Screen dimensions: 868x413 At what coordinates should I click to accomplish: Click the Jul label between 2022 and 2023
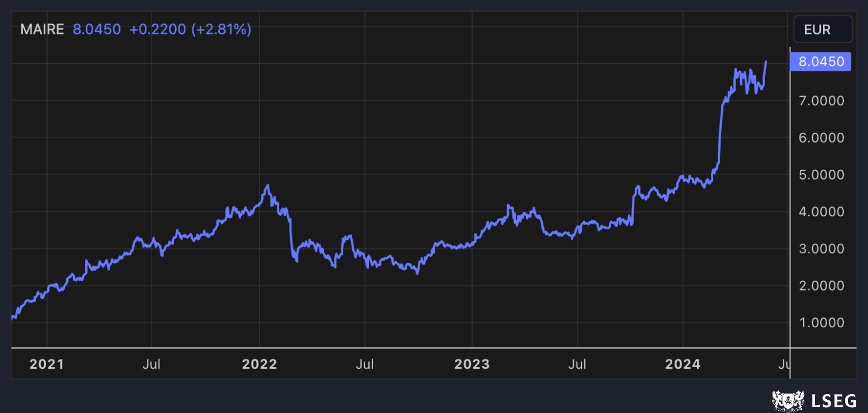(365, 364)
